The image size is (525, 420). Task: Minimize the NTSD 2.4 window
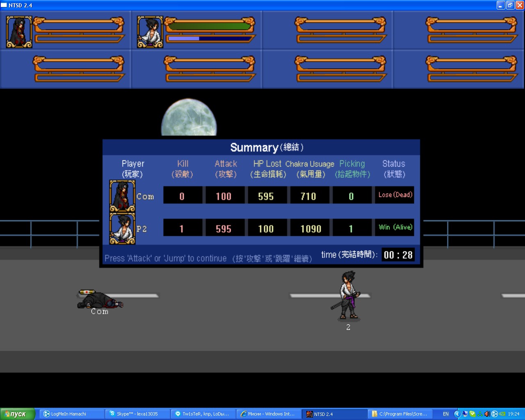[501, 5]
